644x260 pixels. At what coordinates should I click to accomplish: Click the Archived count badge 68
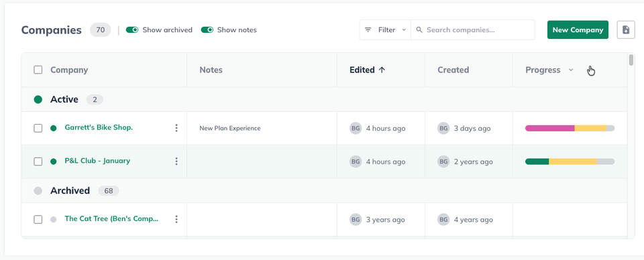109,191
